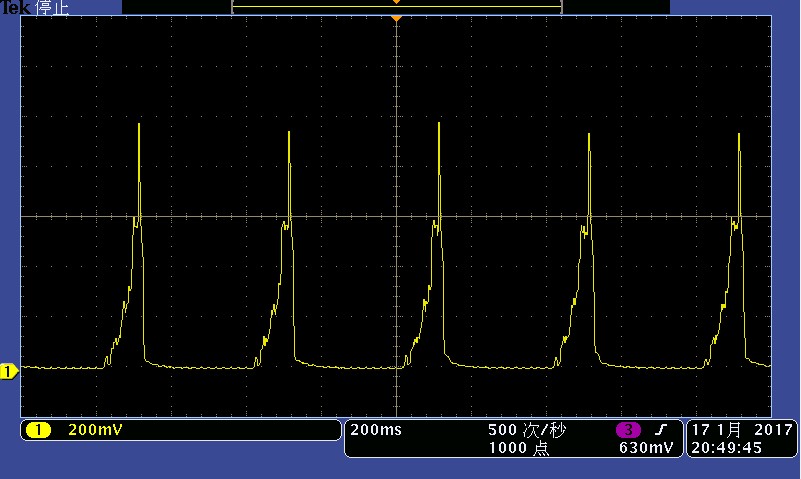Click the rightmost waveform peak tip

tap(739, 134)
